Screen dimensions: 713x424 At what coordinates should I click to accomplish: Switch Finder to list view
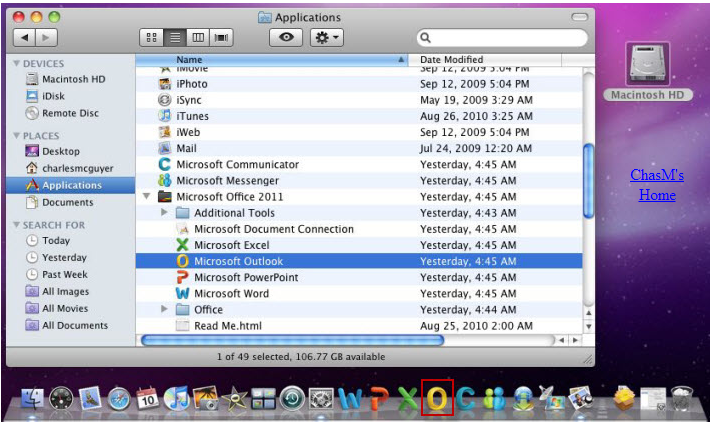click(x=175, y=37)
